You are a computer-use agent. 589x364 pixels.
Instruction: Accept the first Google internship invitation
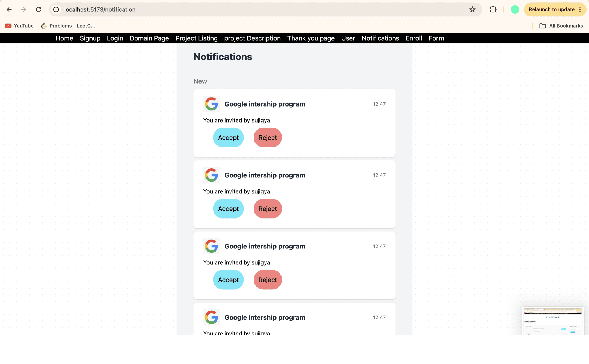point(228,137)
